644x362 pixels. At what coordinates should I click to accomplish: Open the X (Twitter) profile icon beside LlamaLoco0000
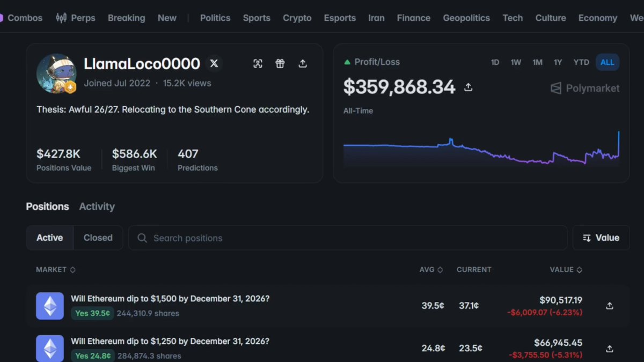click(214, 64)
